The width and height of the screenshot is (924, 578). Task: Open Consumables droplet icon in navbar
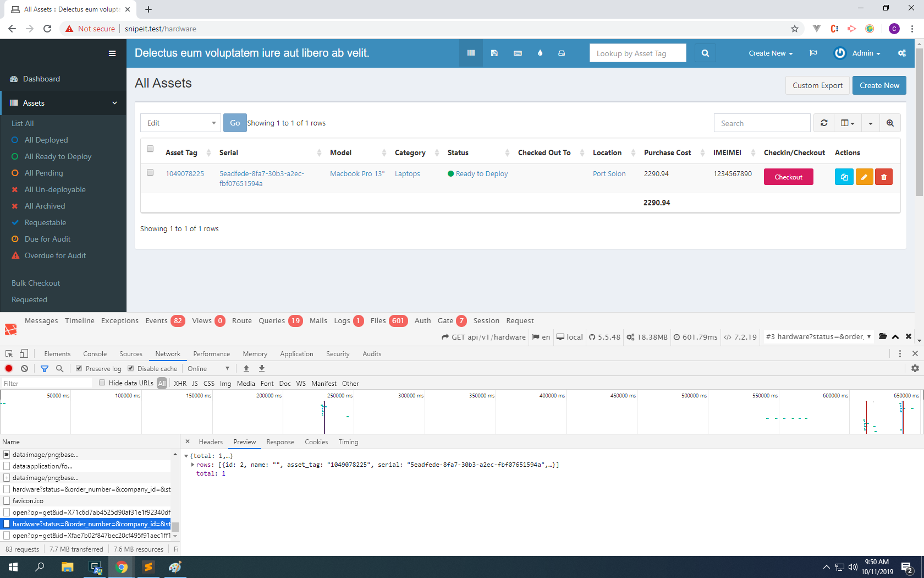click(540, 53)
